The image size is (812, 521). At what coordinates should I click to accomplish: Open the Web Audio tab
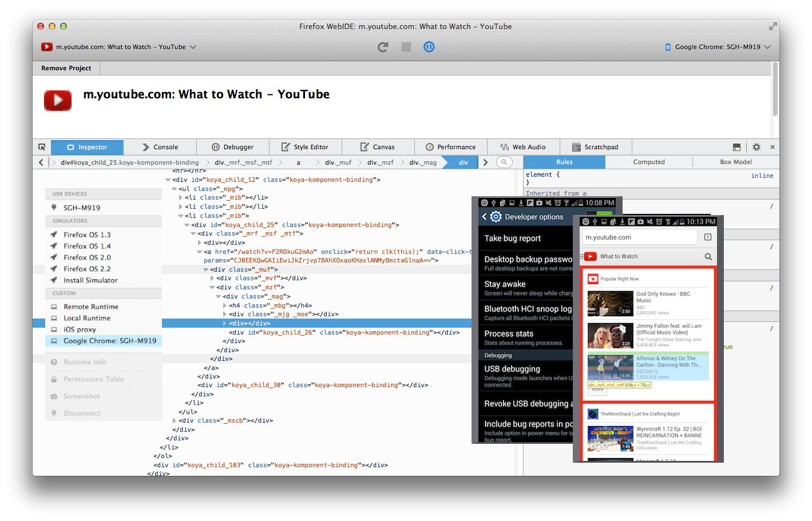[523, 147]
